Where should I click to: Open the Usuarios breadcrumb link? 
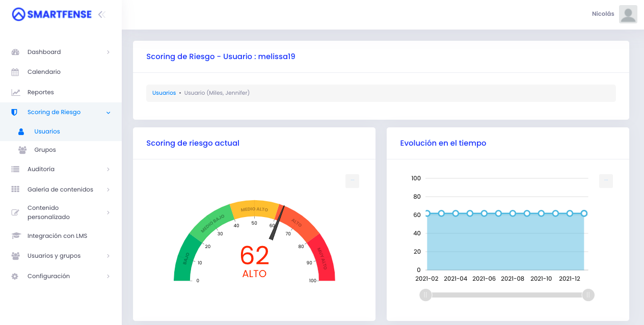(163, 92)
